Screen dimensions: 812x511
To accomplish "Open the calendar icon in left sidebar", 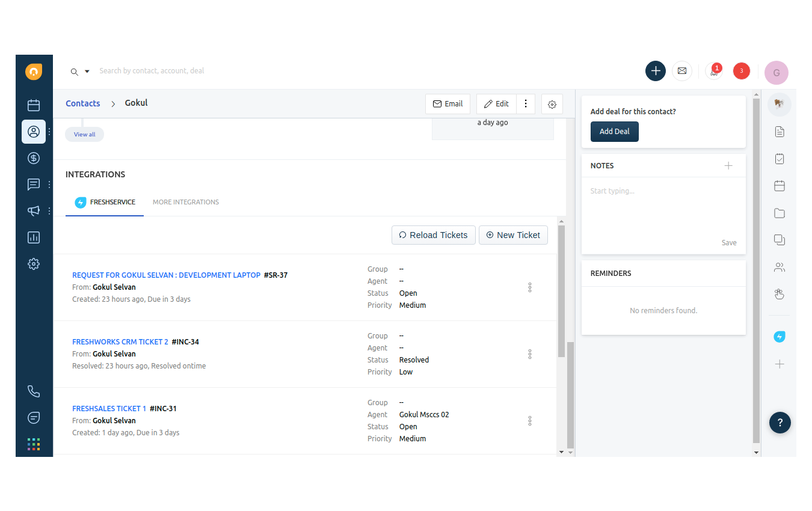I will click(34, 105).
